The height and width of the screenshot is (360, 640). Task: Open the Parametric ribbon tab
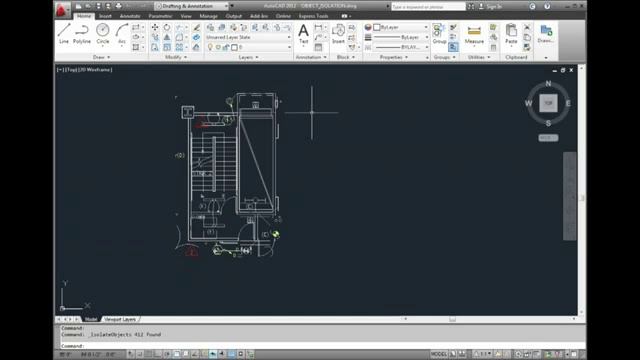point(160,16)
